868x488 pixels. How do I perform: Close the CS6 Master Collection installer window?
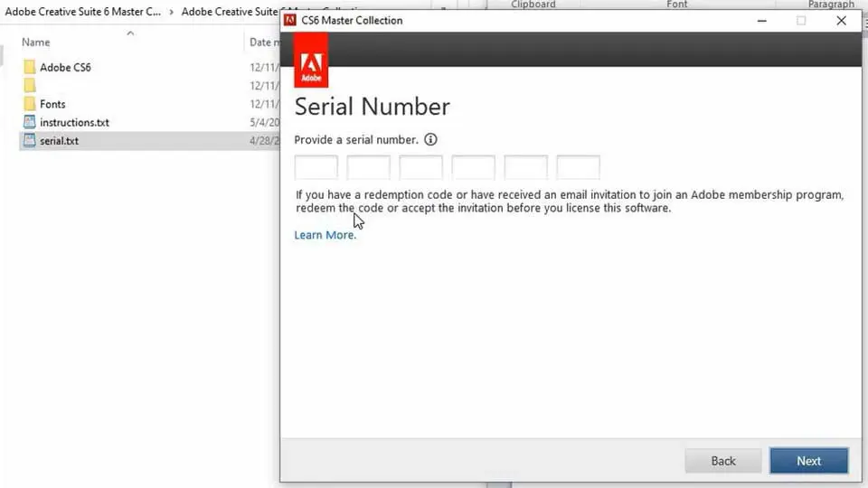(x=842, y=21)
